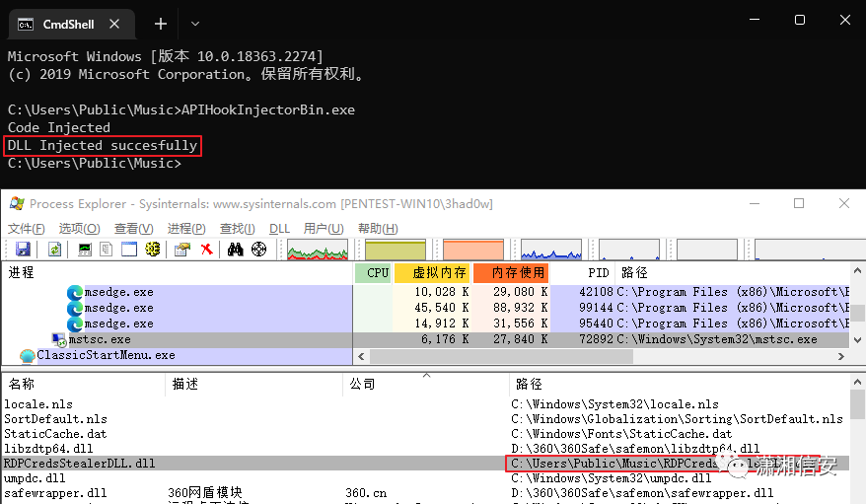
Task: Open the 查找(I) menu
Action: pyautogui.click(x=237, y=229)
